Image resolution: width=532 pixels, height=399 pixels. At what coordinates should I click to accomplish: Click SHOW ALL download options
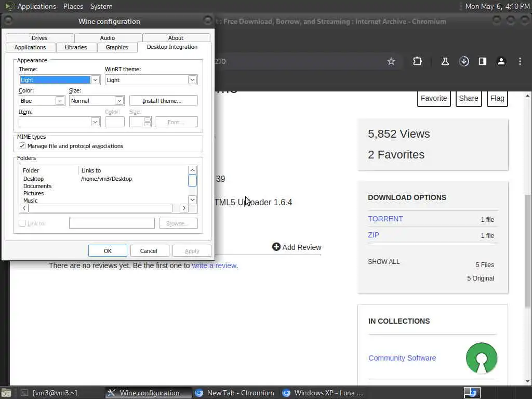click(x=384, y=262)
